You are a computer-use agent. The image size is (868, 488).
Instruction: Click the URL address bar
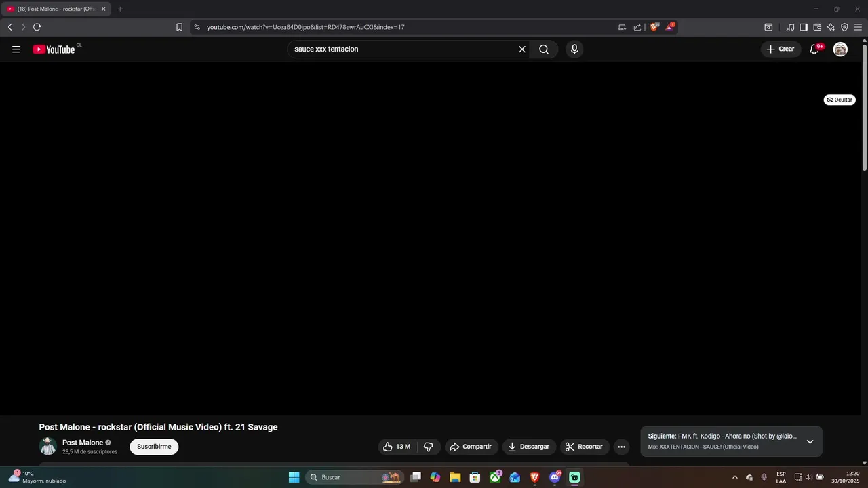[407, 27]
